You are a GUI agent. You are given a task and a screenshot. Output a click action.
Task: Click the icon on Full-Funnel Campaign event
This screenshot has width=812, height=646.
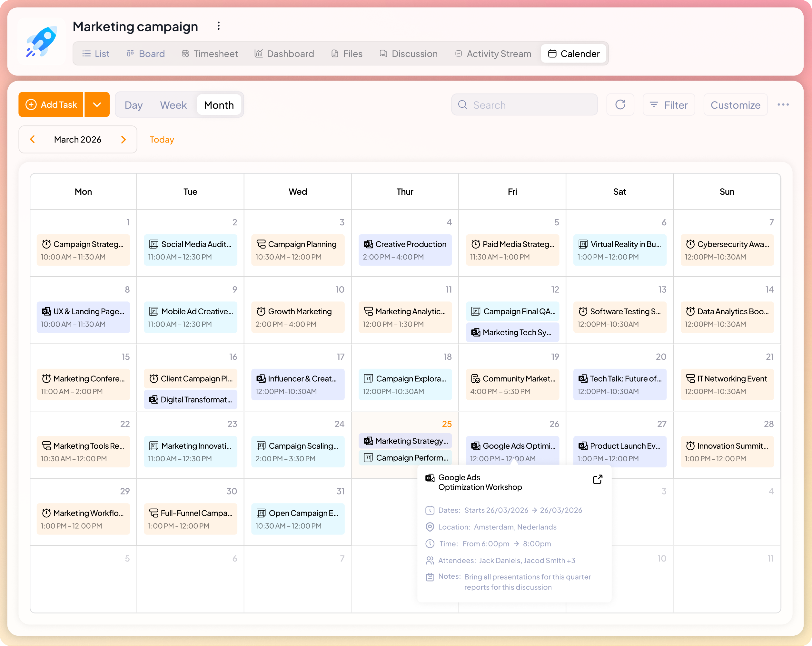coord(154,513)
